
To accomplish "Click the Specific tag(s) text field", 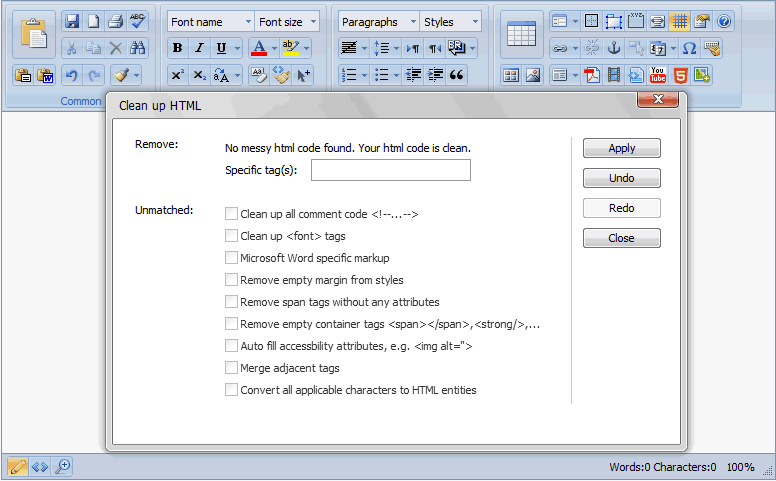I will [391, 170].
